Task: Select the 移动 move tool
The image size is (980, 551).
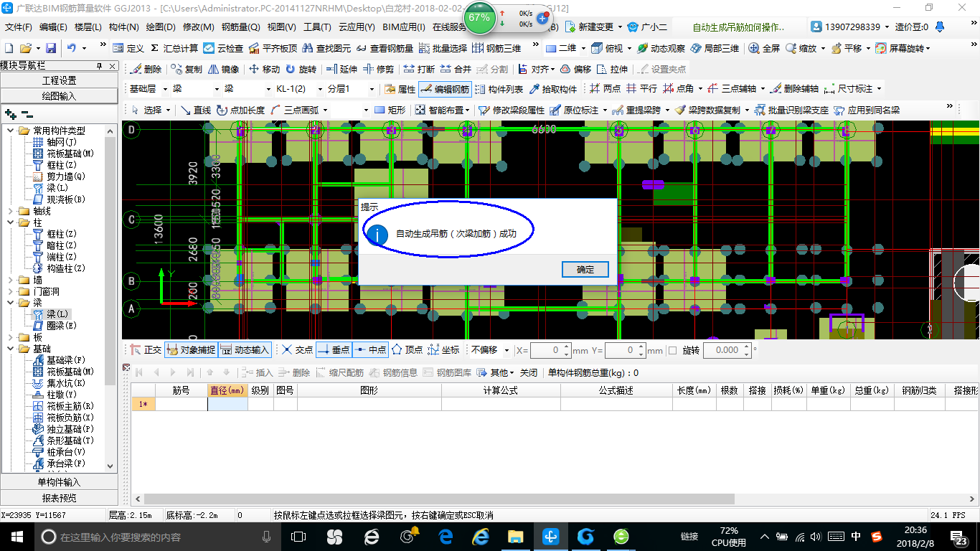Action: click(x=264, y=70)
